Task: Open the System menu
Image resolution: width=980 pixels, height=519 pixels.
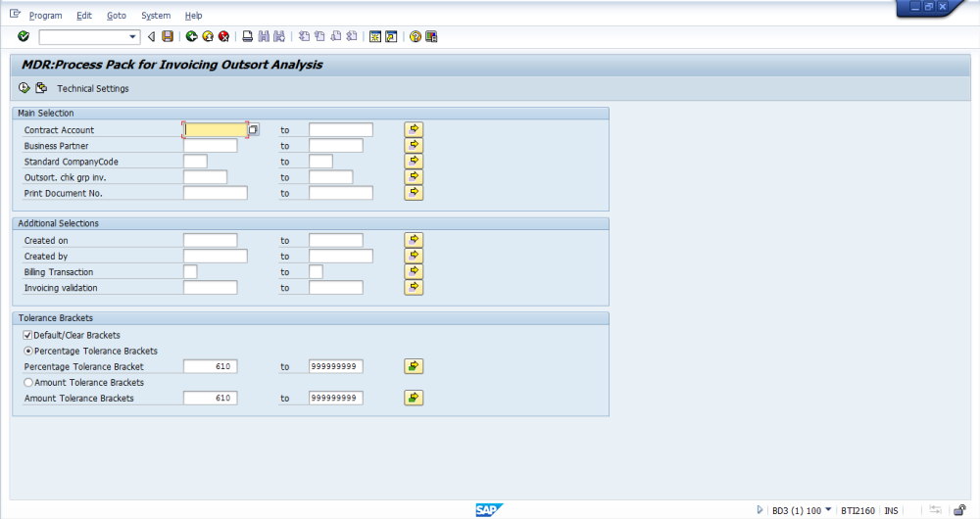Action: pyautogui.click(x=156, y=16)
